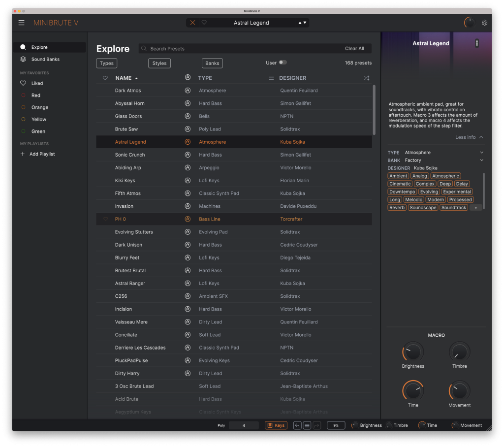The image size is (504, 447).
Task: Open the Types filter dropdown
Action: coord(106,63)
